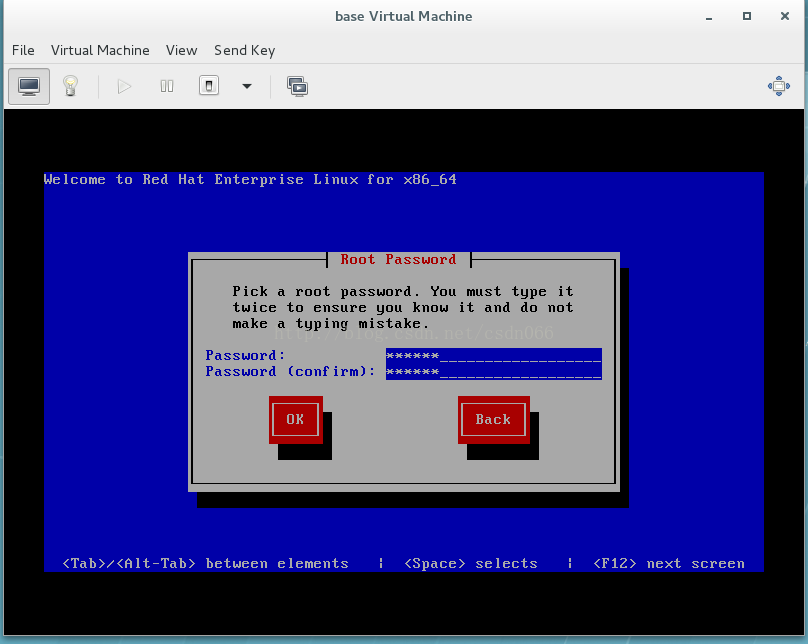The width and height of the screenshot is (808, 644).
Task: Click the 'Root Password' dialog title
Action: (x=398, y=259)
